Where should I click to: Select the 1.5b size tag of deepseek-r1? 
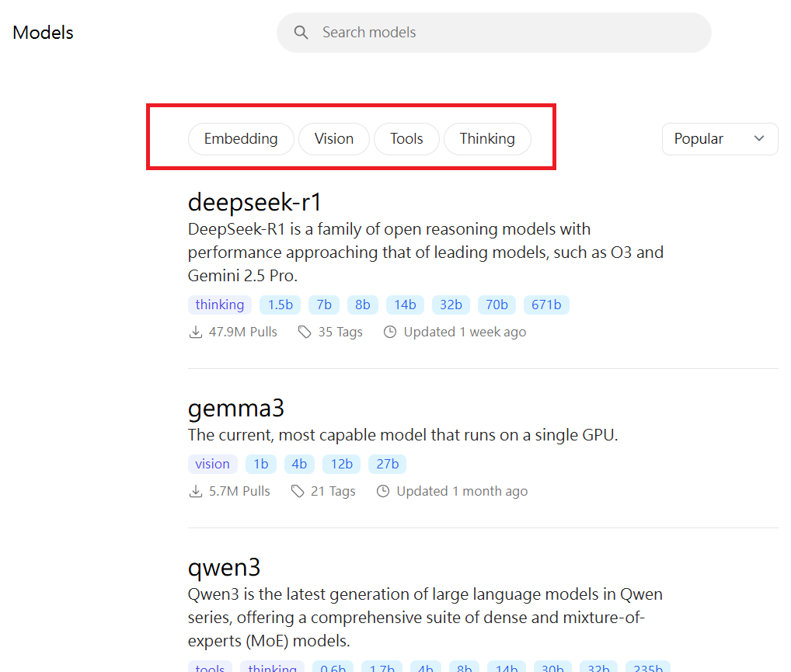(281, 305)
